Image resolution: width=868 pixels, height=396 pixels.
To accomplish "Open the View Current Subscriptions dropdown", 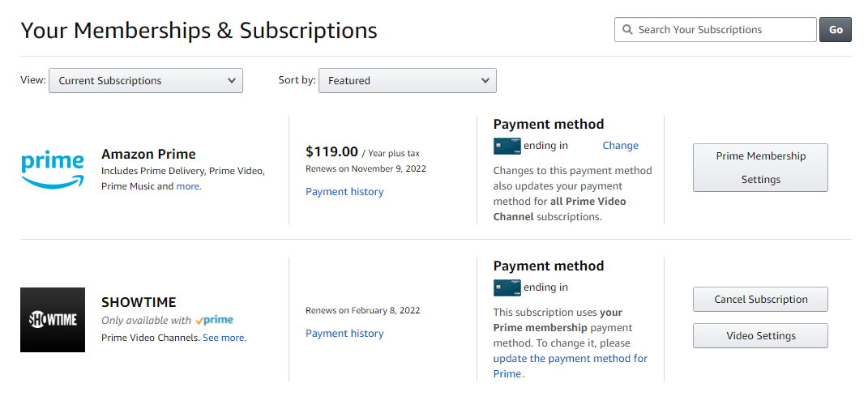I will 146,81.
